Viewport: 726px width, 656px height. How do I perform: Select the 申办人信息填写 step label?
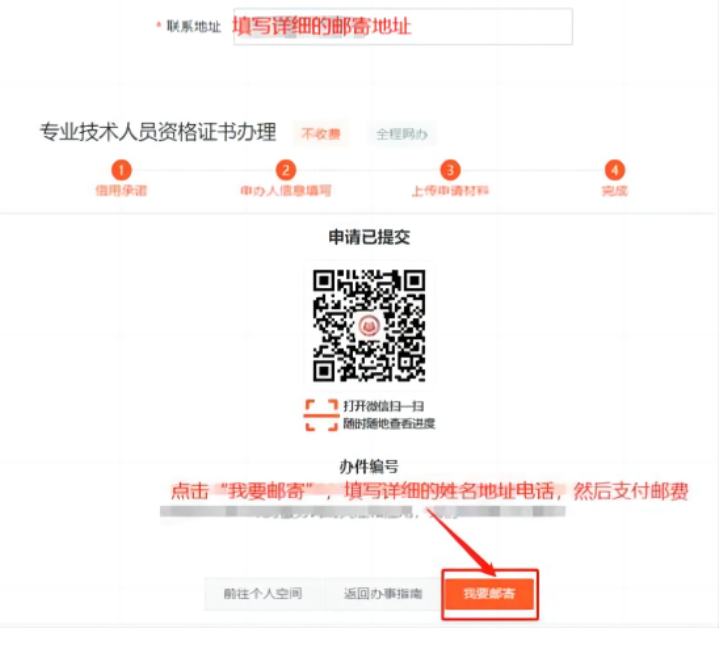(x=286, y=191)
